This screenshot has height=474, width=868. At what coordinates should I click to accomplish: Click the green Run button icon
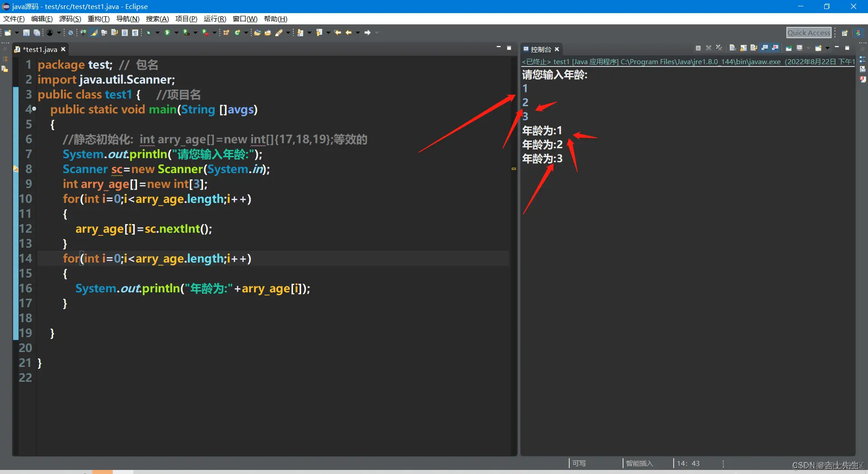[167, 33]
